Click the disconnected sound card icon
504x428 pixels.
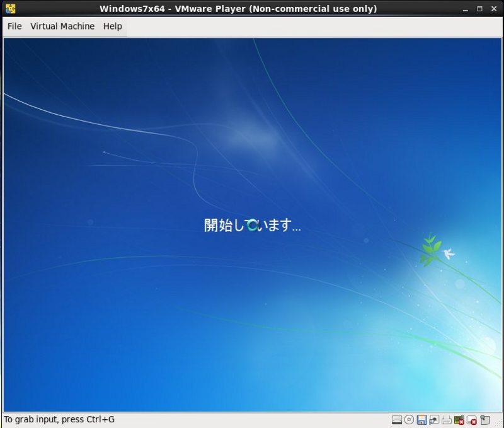[x=458, y=420]
